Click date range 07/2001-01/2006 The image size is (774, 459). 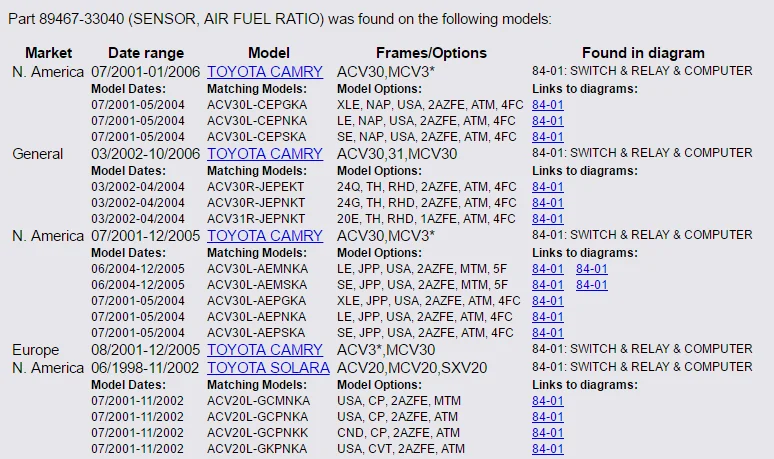tap(146, 72)
